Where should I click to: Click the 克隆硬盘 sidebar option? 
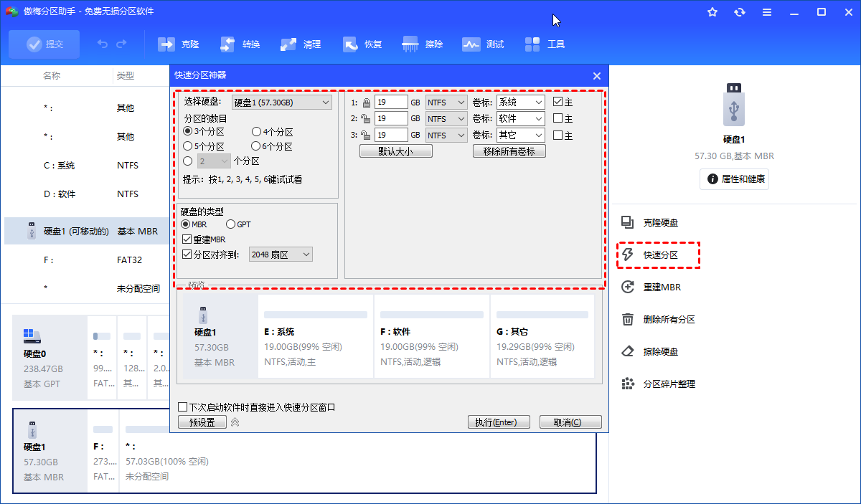[649, 222]
